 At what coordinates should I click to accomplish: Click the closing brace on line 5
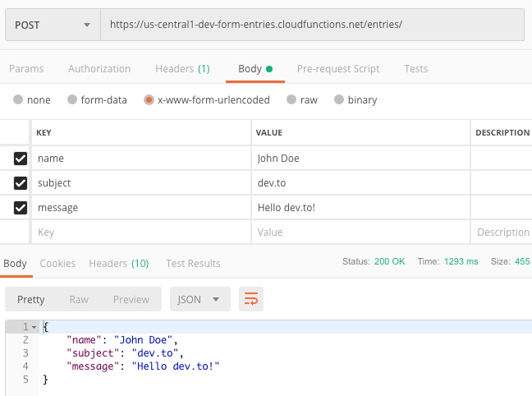click(45, 380)
